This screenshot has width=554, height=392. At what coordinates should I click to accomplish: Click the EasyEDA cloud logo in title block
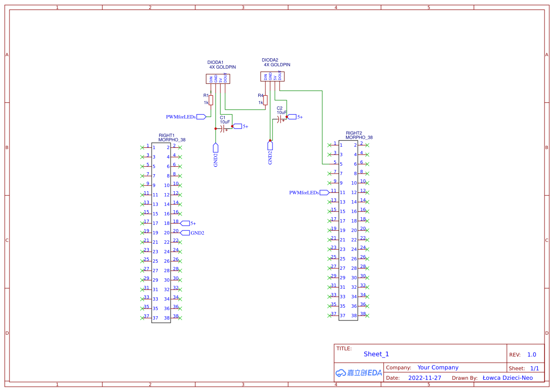coord(358,373)
